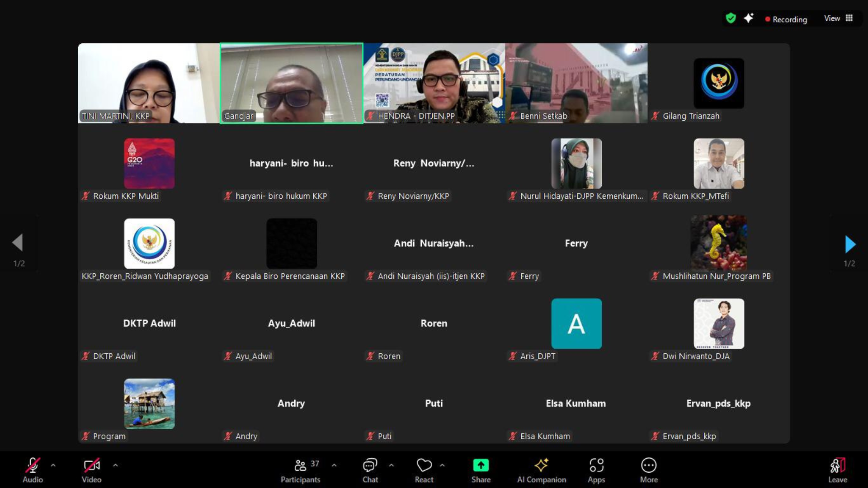Image resolution: width=868 pixels, height=488 pixels.
Task: Open the More options menu
Action: click(x=649, y=470)
